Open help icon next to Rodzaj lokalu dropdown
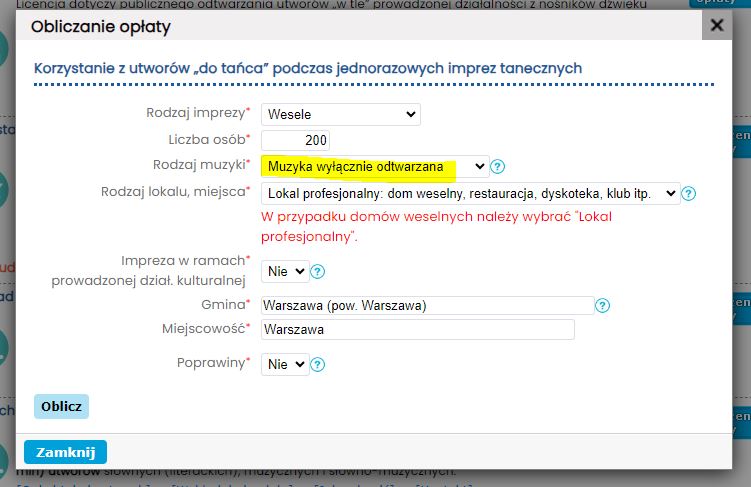Screen dimensions: 751x487 pos(688,193)
